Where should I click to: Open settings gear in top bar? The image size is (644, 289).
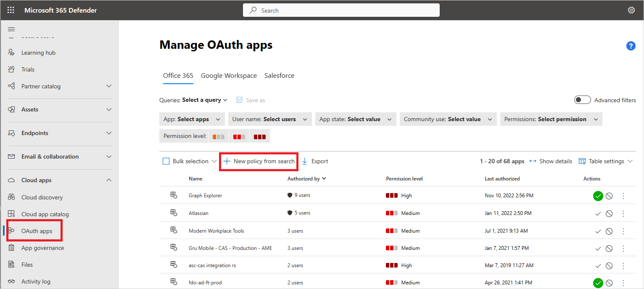click(x=631, y=10)
